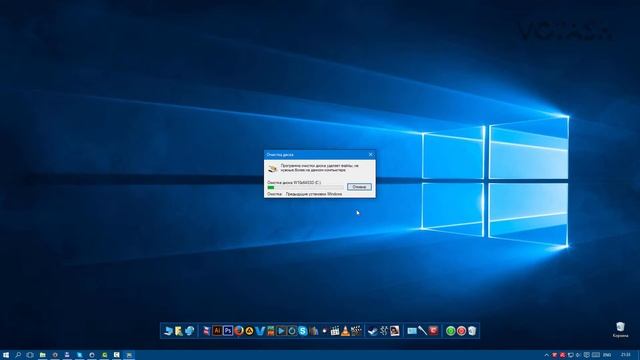
Task: Show hidden tray icons chevron
Action: 546,355
